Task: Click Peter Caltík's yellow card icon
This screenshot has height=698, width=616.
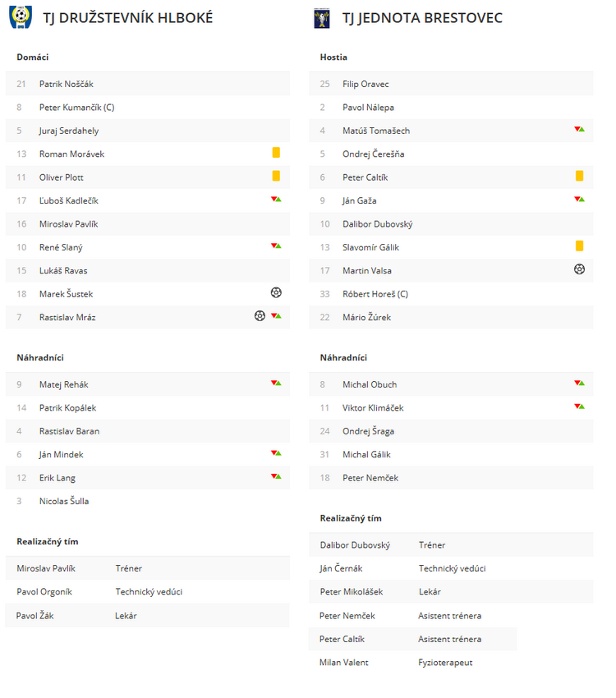Action: (579, 176)
